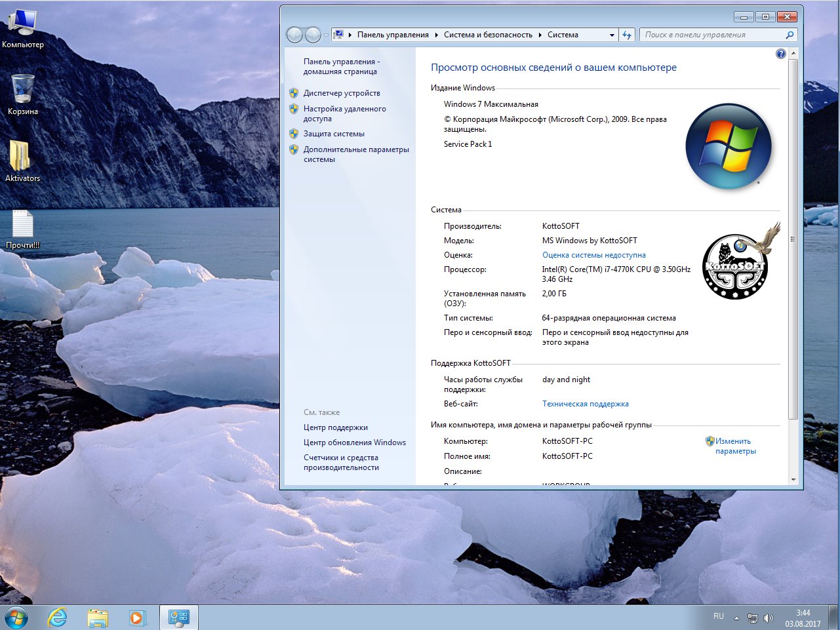Select the Прочти!!! text file icon
The height and width of the screenshot is (630, 840).
pos(23,229)
